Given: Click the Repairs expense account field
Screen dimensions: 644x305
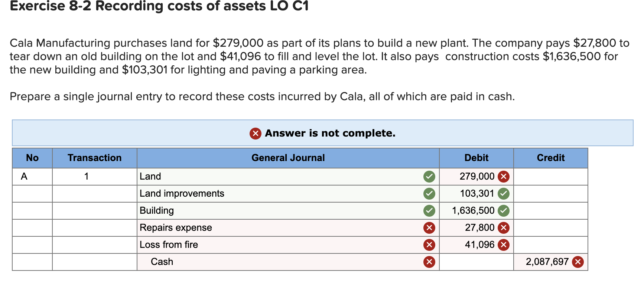Looking at the screenshot, I should click(223, 227).
